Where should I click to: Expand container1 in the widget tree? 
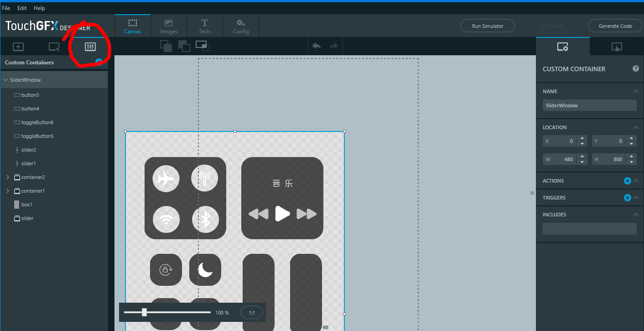pyautogui.click(x=7, y=191)
